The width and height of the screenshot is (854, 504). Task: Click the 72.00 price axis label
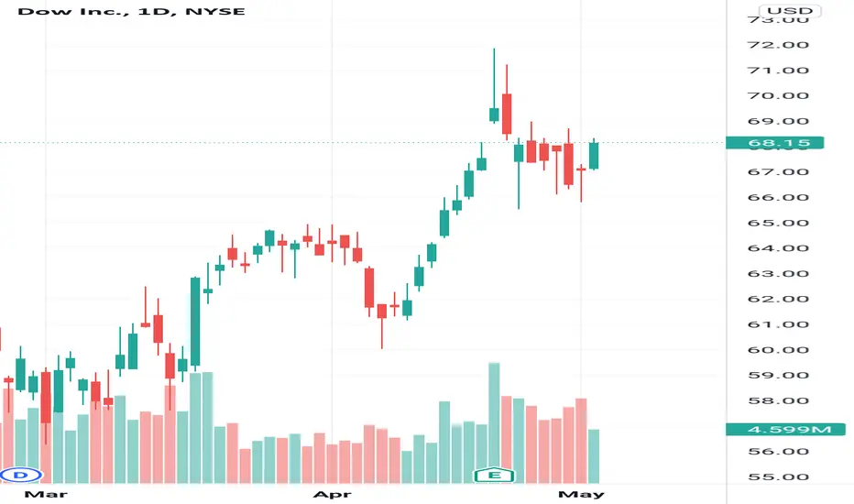coord(778,45)
